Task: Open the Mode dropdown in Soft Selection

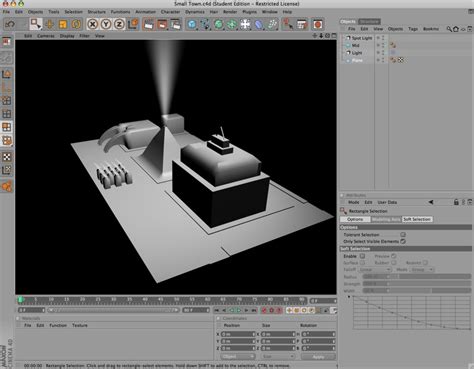Action: click(422, 269)
